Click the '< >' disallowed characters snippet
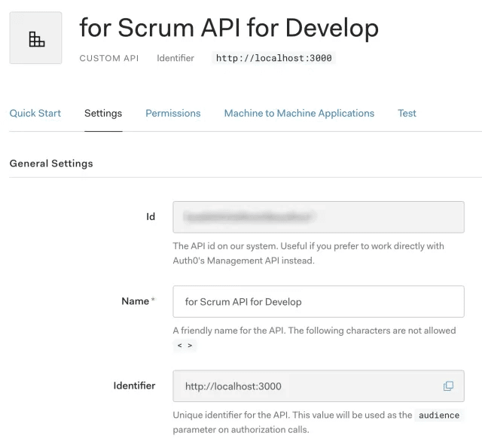 tap(185, 346)
